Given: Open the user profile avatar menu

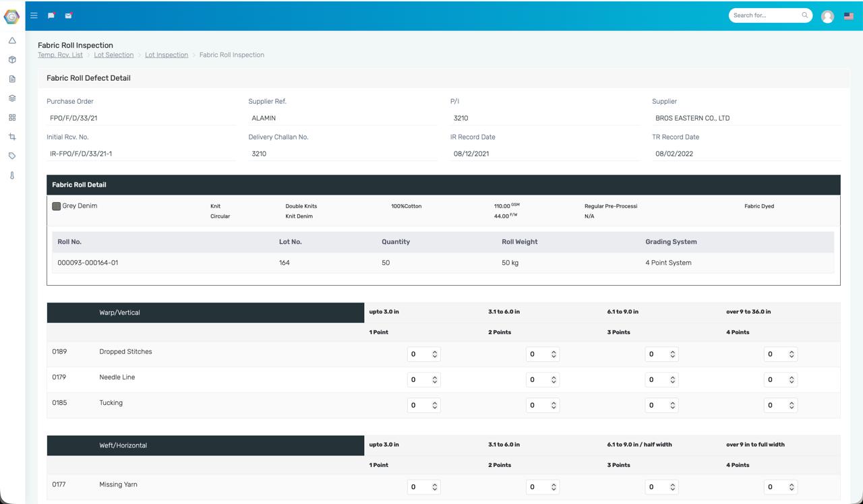Looking at the screenshot, I should [827, 16].
